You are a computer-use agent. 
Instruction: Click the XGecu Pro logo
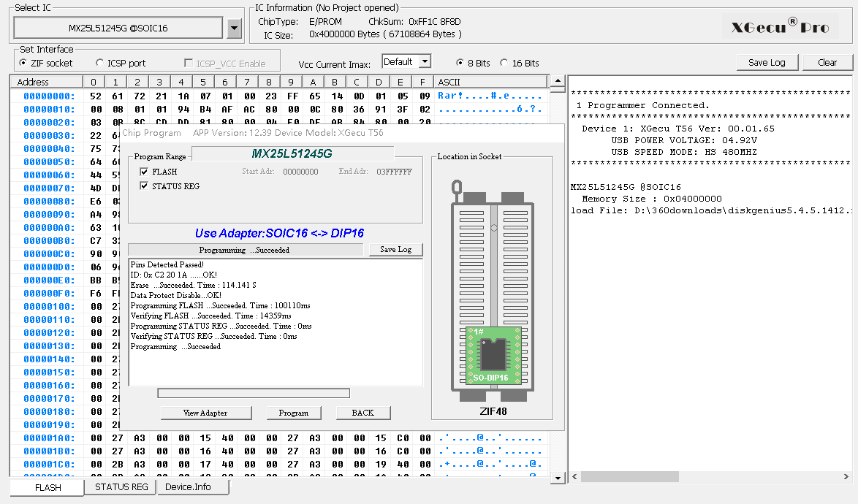coord(780,28)
